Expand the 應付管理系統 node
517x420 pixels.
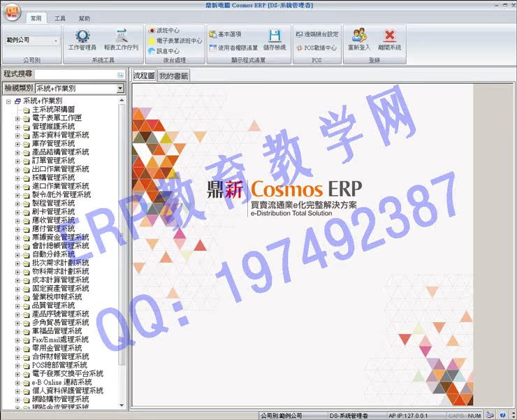(17, 230)
